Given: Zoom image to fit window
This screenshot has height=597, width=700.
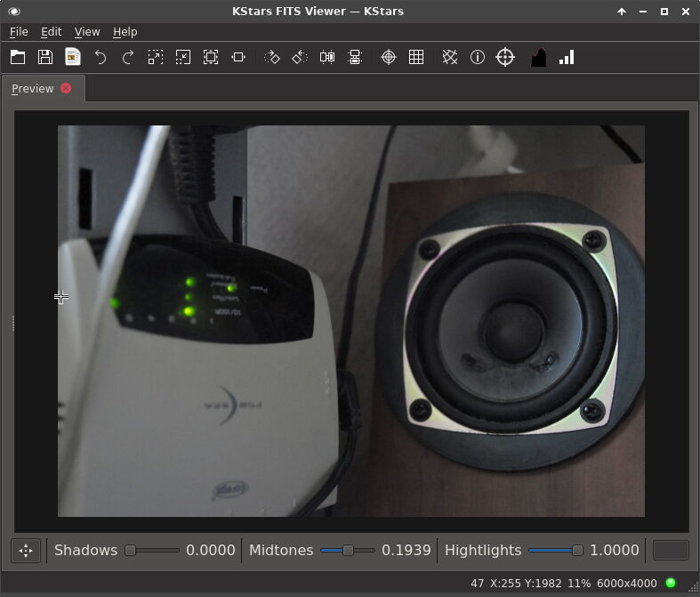Looking at the screenshot, I should click(238, 57).
